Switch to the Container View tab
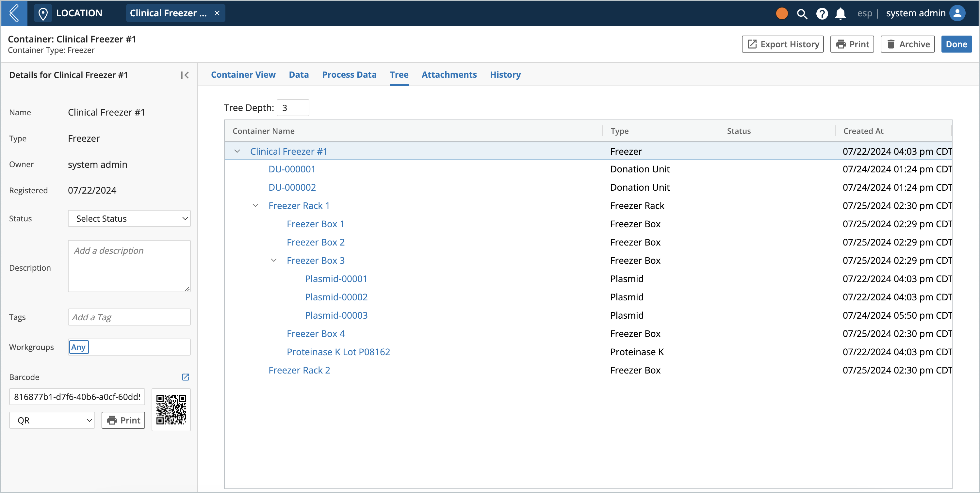The width and height of the screenshot is (980, 493). click(243, 74)
